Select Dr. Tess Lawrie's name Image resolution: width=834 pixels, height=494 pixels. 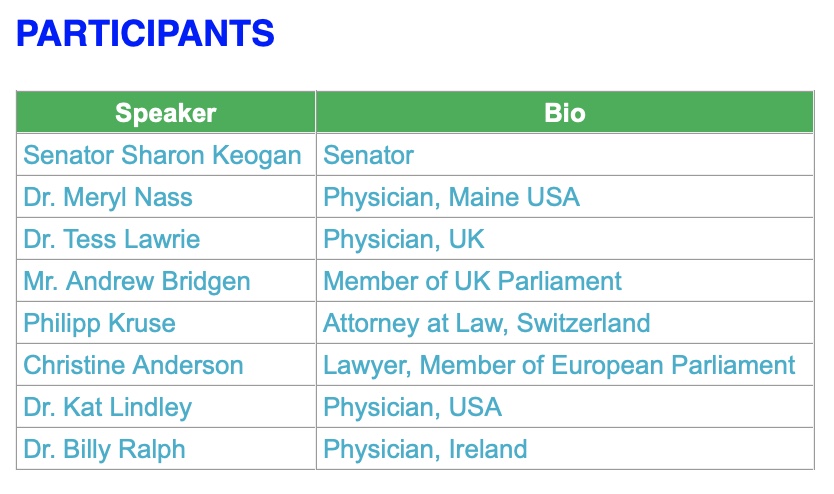pos(112,239)
